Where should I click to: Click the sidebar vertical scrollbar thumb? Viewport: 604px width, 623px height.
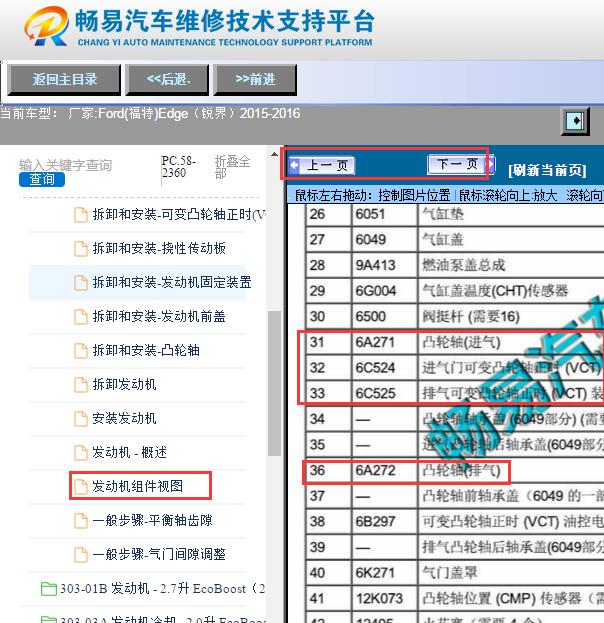click(x=274, y=383)
